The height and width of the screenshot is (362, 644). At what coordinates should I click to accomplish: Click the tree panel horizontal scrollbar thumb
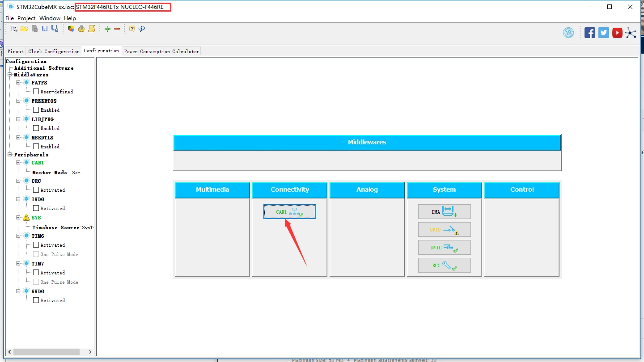coord(47,352)
